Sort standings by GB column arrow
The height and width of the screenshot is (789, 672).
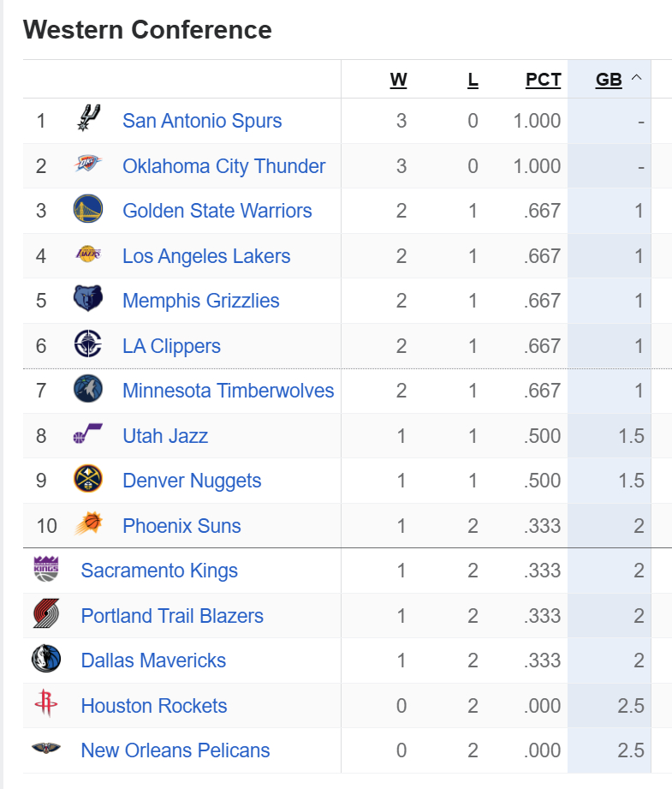click(x=636, y=79)
